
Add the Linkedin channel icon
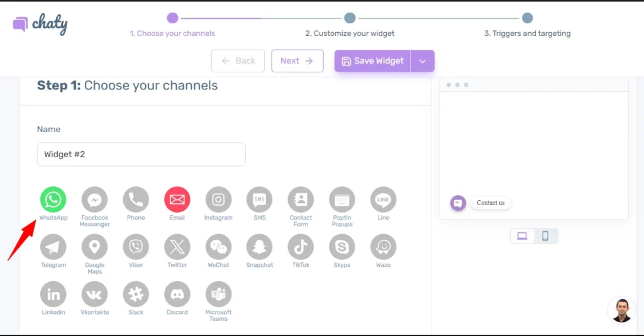pyautogui.click(x=53, y=294)
